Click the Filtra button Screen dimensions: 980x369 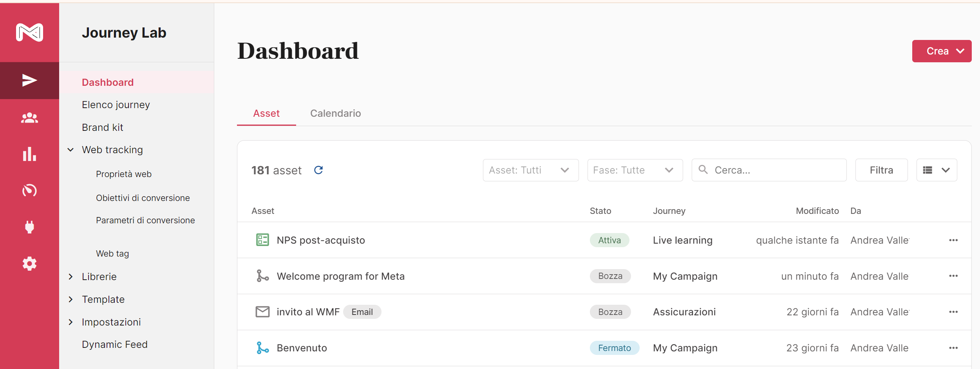point(881,170)
